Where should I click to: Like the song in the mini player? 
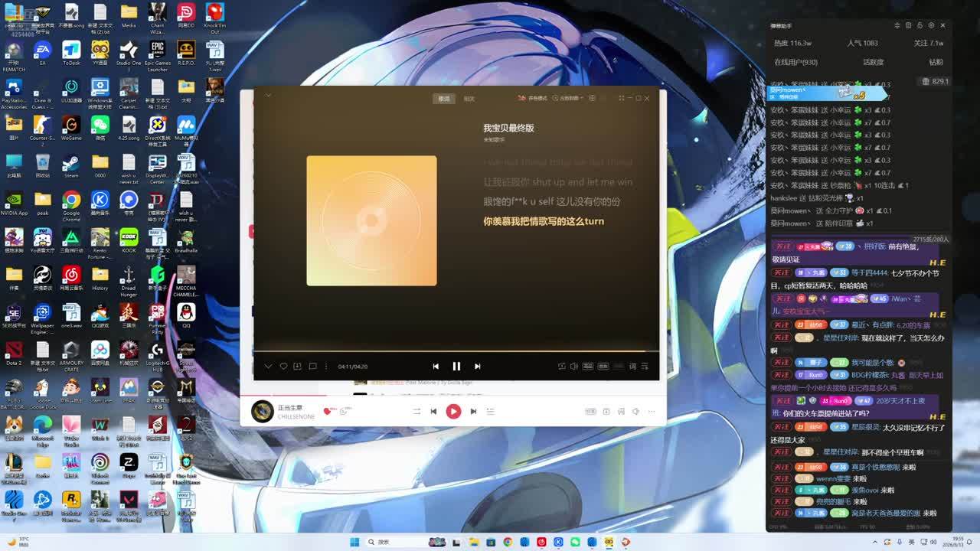[x=328, y=412]
